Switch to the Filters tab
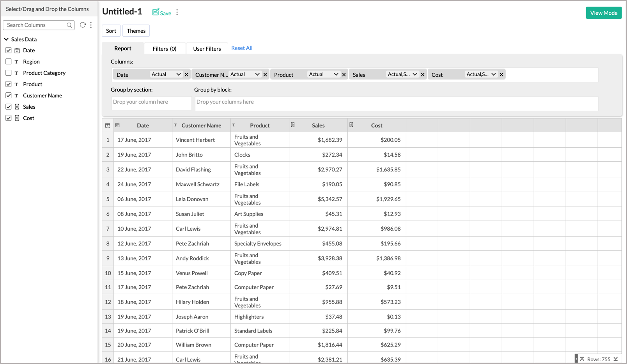 165,48
